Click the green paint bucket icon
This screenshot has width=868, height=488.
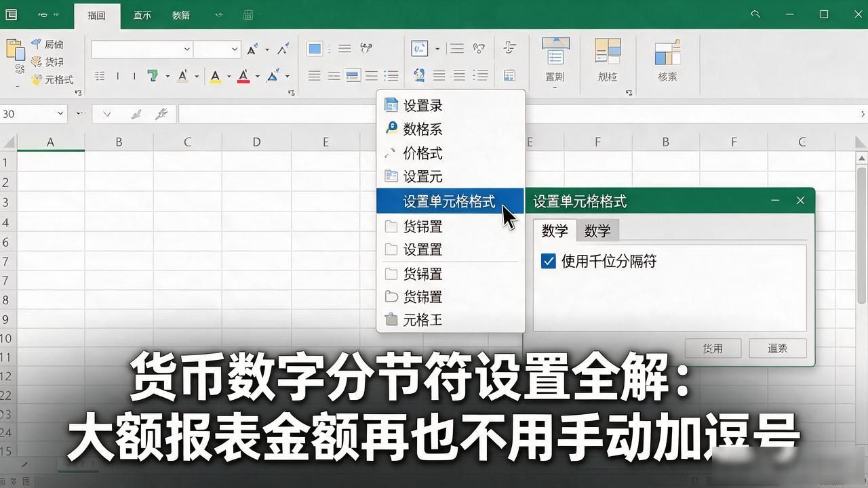pos(153,76)
